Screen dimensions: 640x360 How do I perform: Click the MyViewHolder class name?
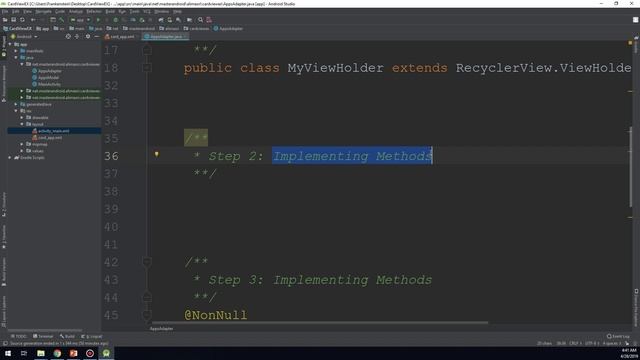point(336,68)
